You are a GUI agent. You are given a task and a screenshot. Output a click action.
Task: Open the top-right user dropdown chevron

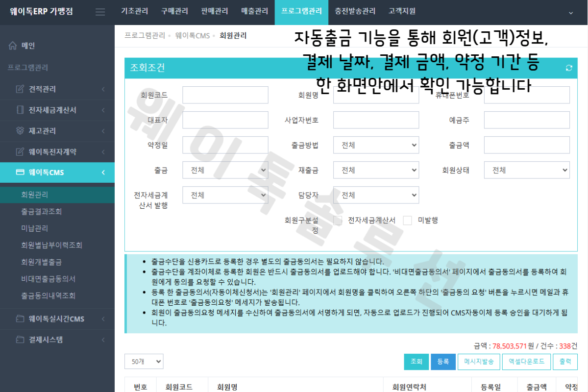[571, 13]
